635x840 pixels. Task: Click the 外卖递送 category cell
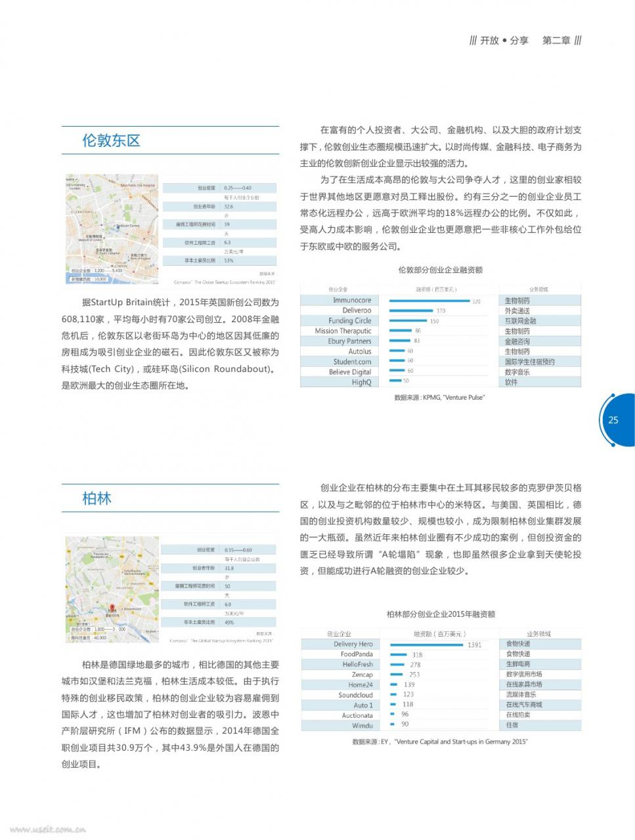(517, 311)
